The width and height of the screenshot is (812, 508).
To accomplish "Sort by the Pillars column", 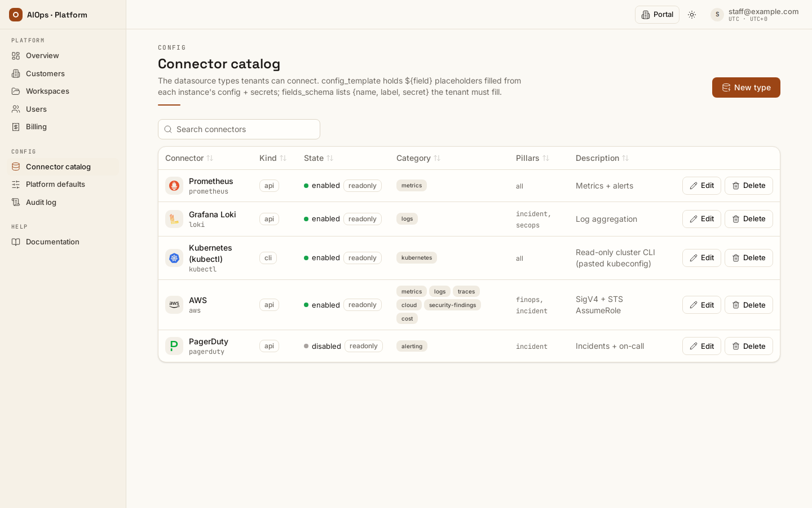I will [x=532, y=158].
